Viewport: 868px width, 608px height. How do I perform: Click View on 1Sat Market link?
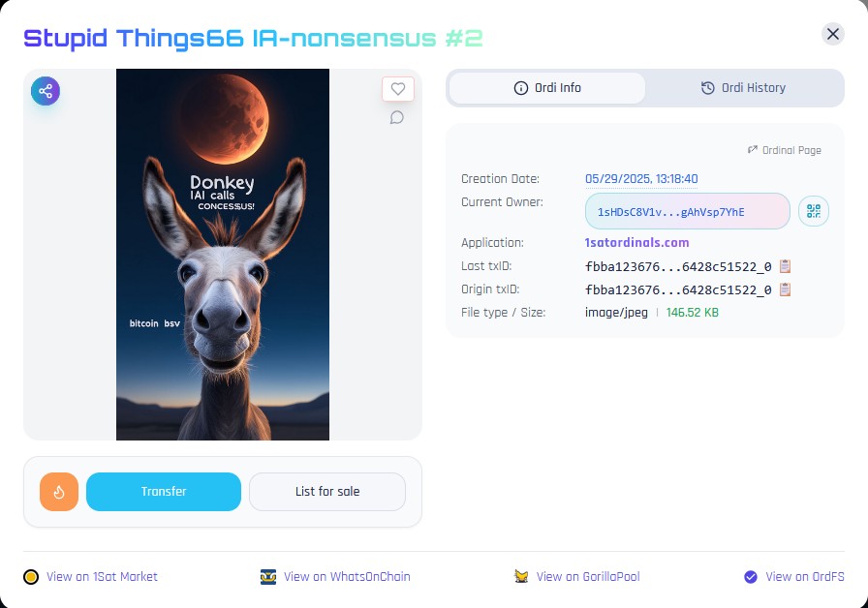tap(102, 576)
